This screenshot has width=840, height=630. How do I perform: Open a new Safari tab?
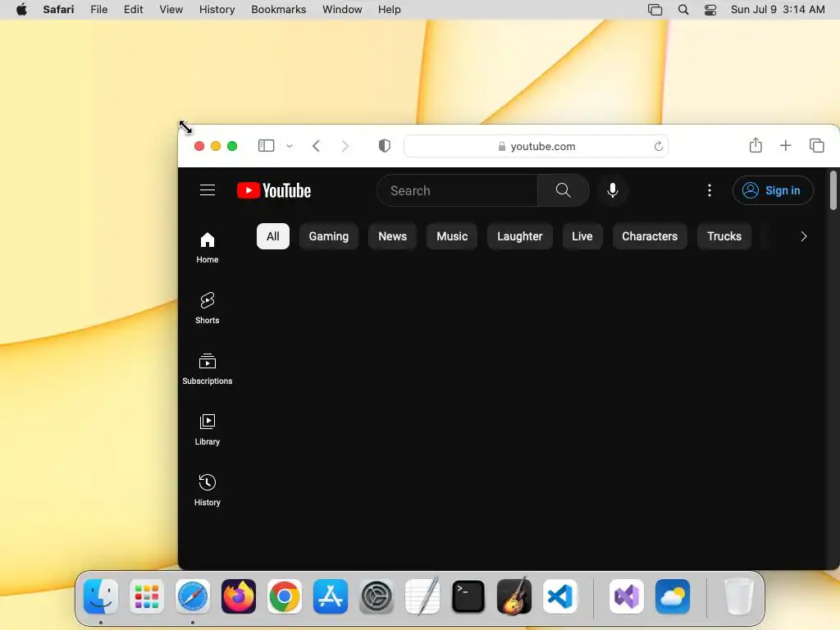tap(785, 145)
